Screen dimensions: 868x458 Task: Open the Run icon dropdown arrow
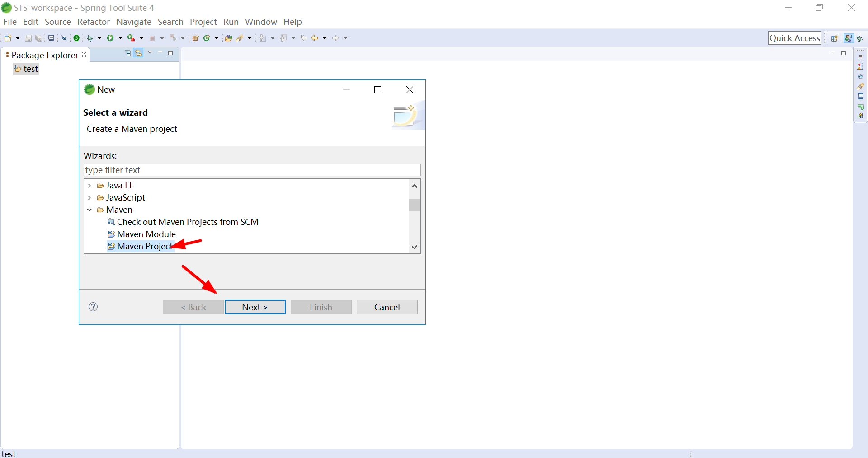pos(120,38)
